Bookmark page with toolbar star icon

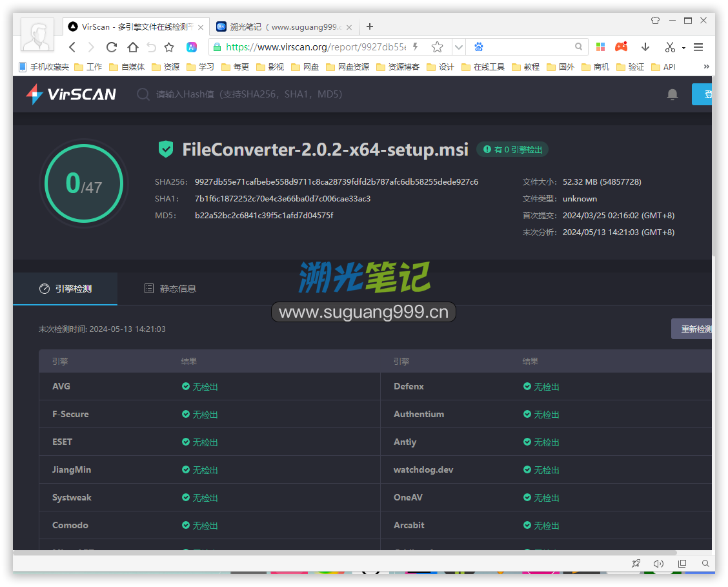pos(169,47)
